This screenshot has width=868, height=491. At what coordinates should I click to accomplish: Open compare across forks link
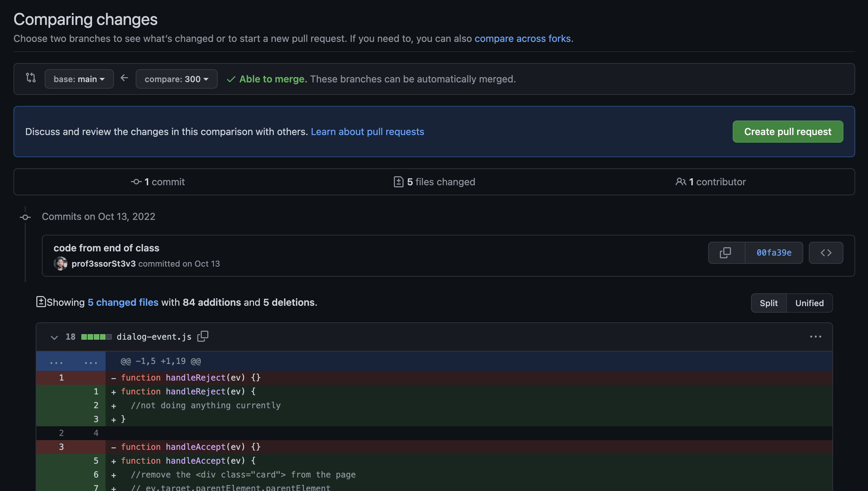[522, 38]
